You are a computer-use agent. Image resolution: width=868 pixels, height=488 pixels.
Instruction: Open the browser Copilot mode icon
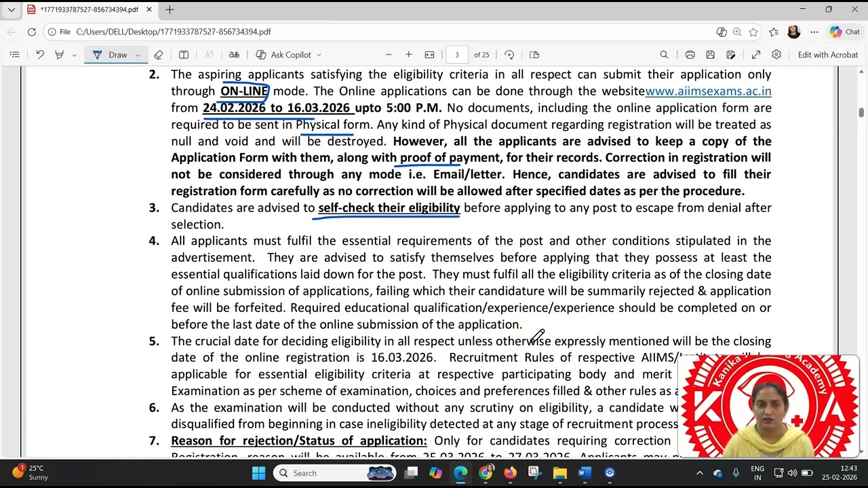point(722,32)
